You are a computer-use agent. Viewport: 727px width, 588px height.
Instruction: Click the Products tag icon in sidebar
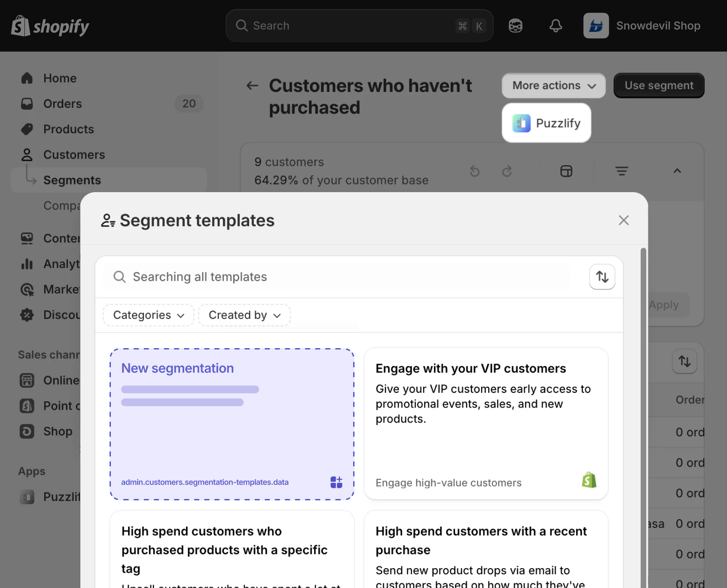click(27, 129)
